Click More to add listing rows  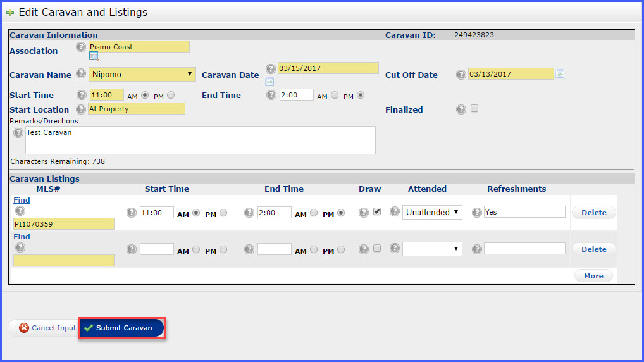pyautogui.click(x=593, y=276)
